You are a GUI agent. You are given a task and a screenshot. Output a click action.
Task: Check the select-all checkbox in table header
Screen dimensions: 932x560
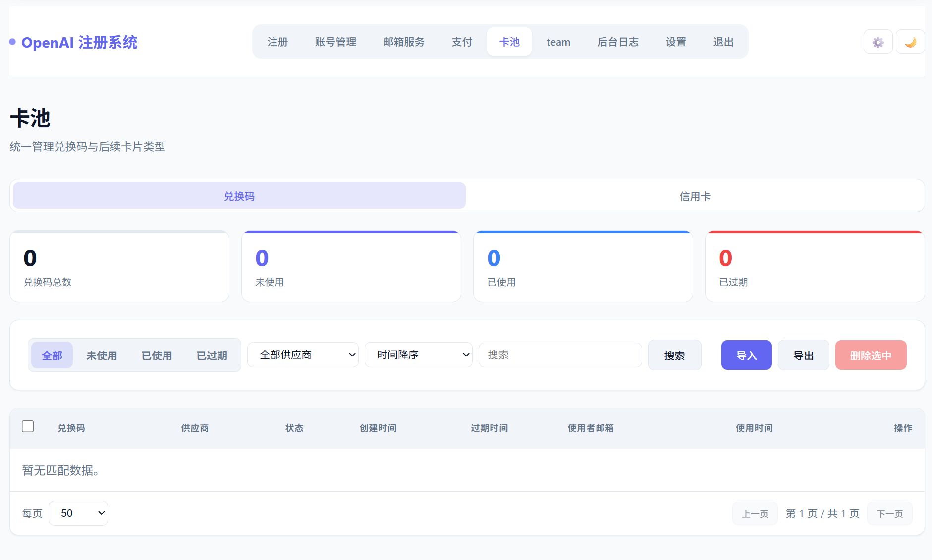pyautogui.click(x=28, y=426)
